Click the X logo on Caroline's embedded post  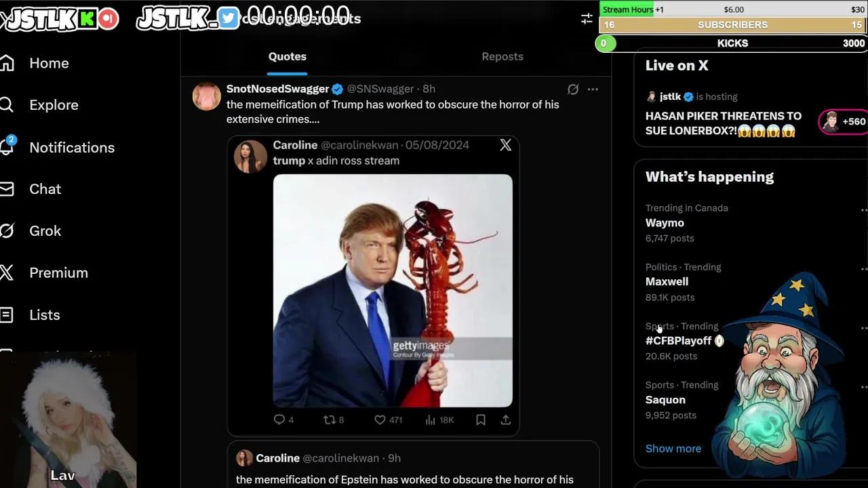click(505, 146)
